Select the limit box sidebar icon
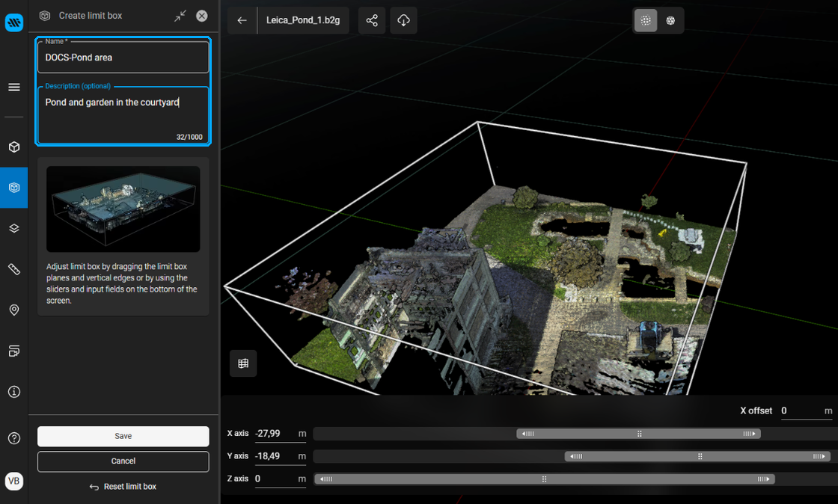 [14, 188]
